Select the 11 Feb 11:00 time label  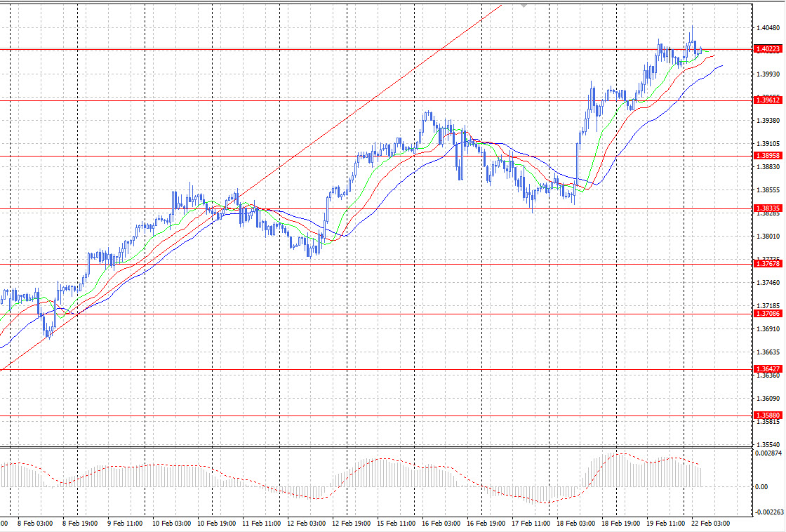[261, 524]
